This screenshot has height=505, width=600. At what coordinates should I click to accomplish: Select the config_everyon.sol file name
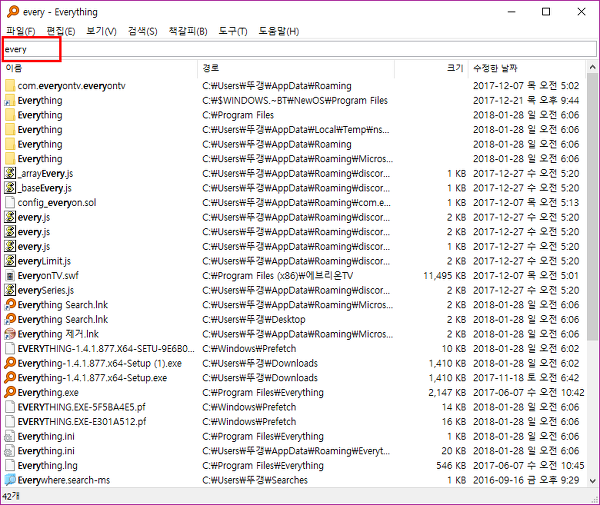pyautogui.click(x=57, y=202)
